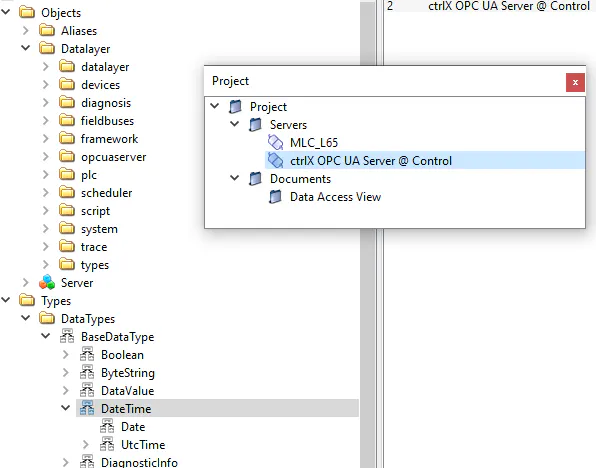The image size is (596, 468).
Task: Expand the Server object node
Action: [26, 282]
